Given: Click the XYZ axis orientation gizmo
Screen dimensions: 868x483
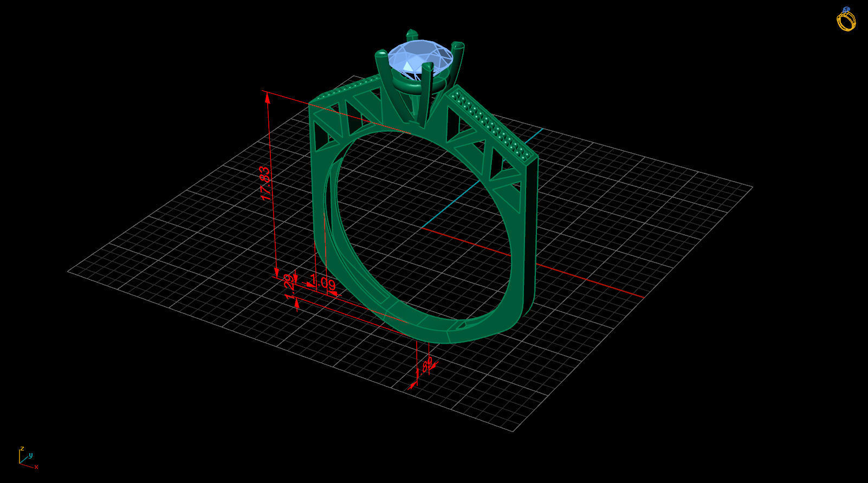Looking at the screenshot, I should coord(28,458).
